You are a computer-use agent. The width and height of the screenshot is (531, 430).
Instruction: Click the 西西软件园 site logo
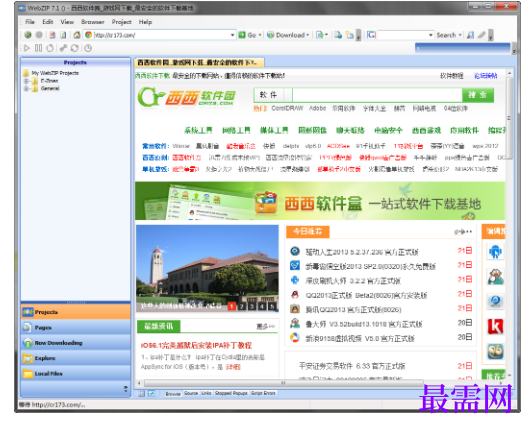coord(186,97)
